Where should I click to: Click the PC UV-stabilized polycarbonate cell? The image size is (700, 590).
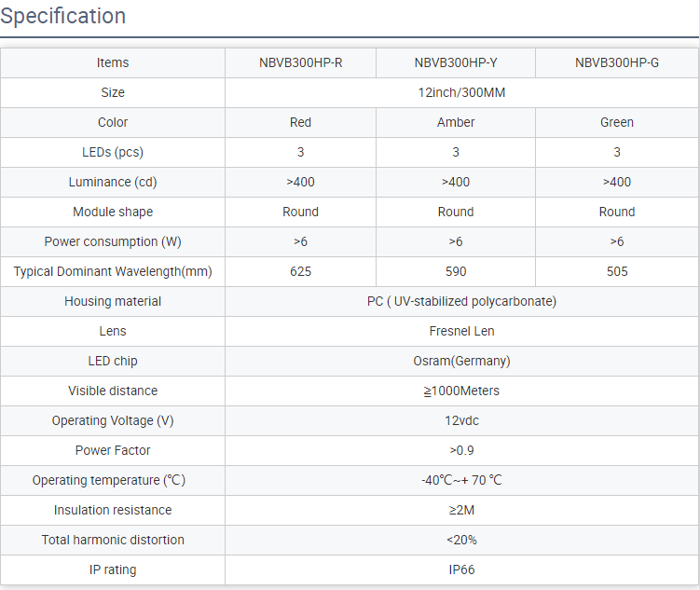pos(461,301)
